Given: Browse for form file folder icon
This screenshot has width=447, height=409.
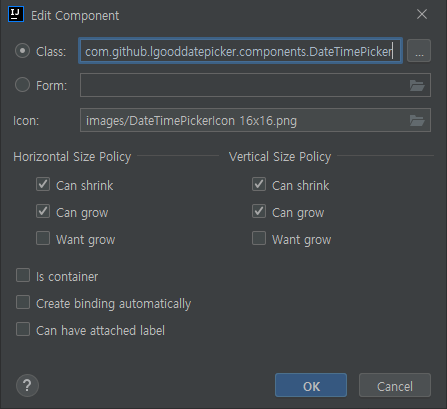Looking at the screenshot, I should click(x=417, y=86).
